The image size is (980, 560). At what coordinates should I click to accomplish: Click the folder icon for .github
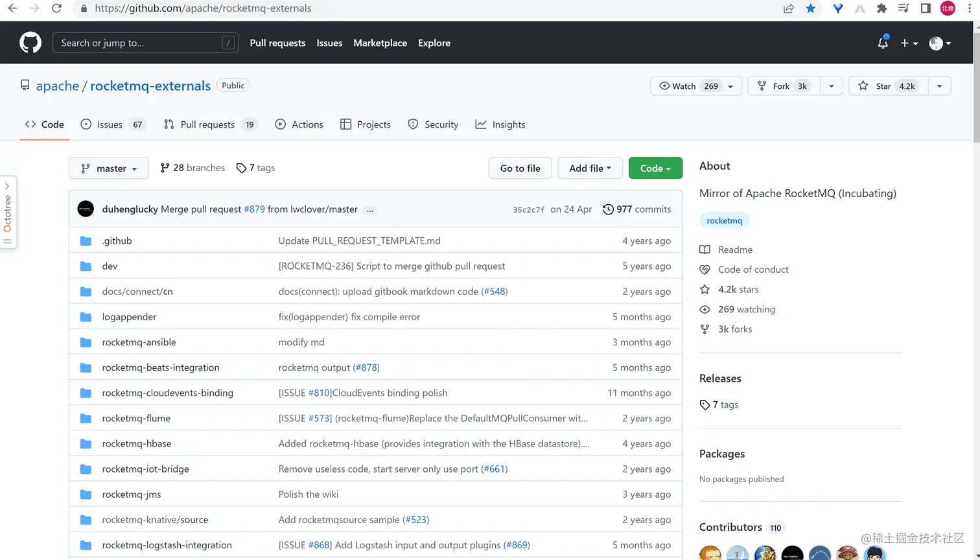tap(86, 240)
